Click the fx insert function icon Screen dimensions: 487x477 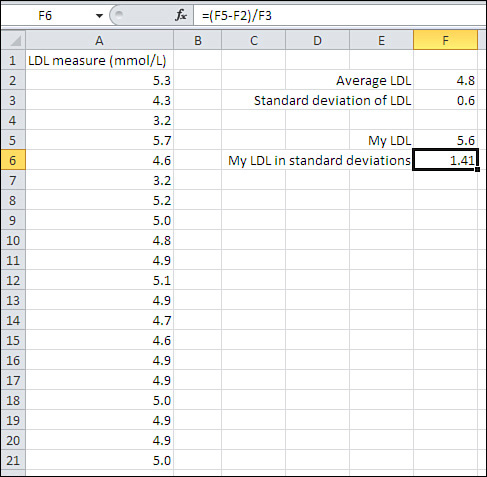click(181, 15)
